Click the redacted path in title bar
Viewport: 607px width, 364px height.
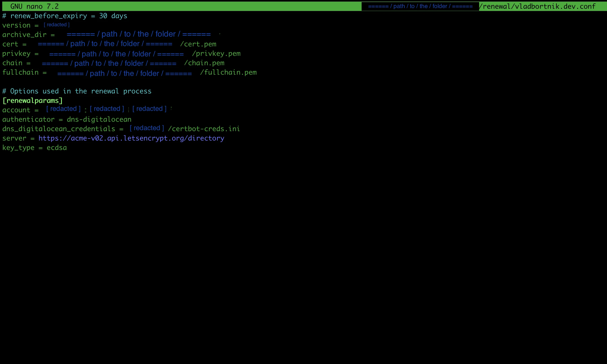[420, 6]
